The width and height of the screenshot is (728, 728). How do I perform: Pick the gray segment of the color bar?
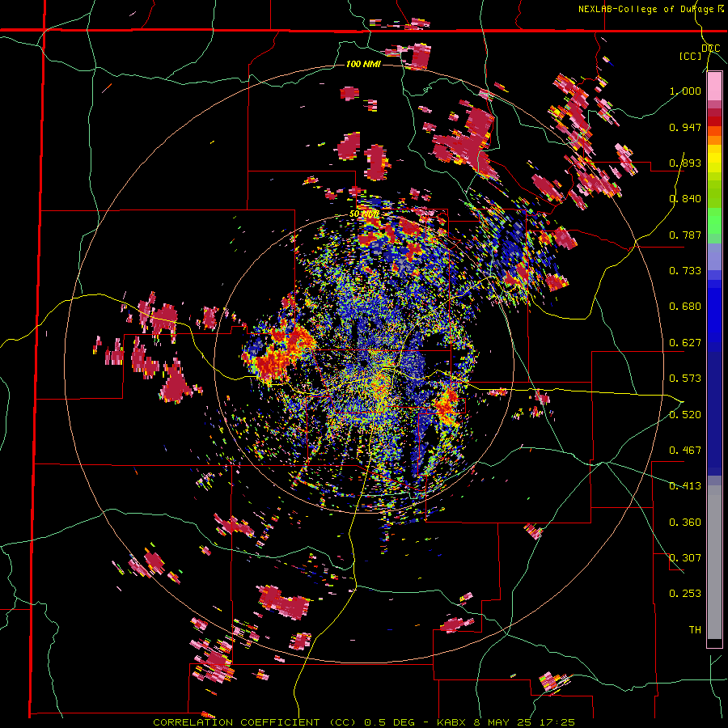714,562
